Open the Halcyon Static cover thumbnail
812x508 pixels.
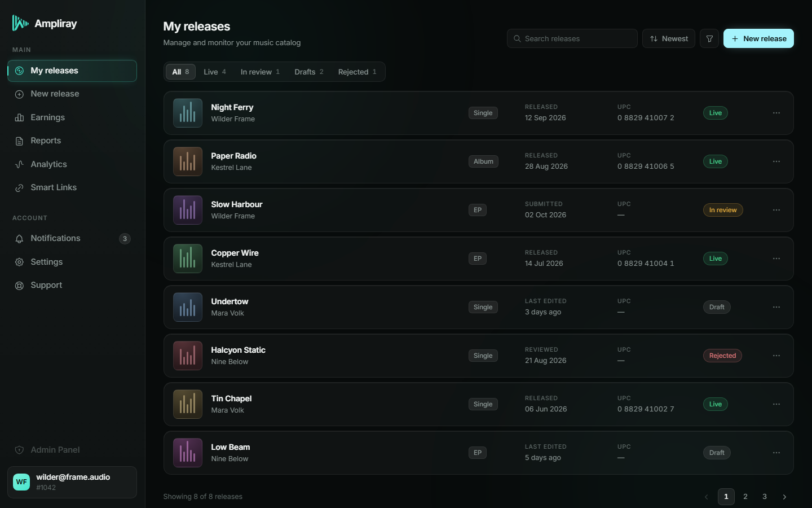coord(188,356)
